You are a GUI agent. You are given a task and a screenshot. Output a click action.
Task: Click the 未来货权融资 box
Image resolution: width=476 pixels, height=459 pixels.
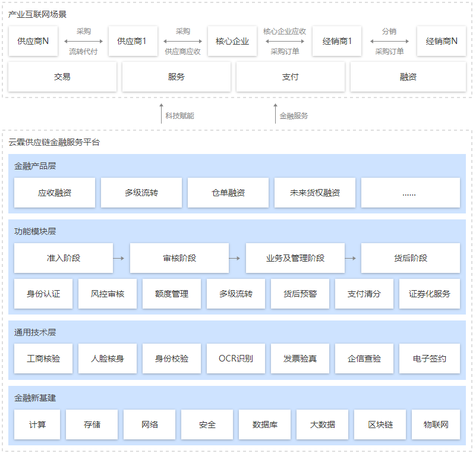pyautogui.click(x=315, y=193)
